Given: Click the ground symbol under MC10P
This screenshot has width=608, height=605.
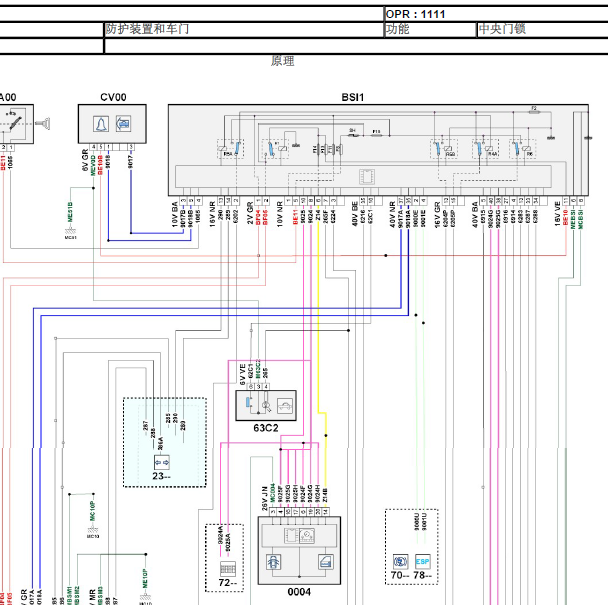Looking at the screenshot, I should pyautogui.click(x=93, y=532).
